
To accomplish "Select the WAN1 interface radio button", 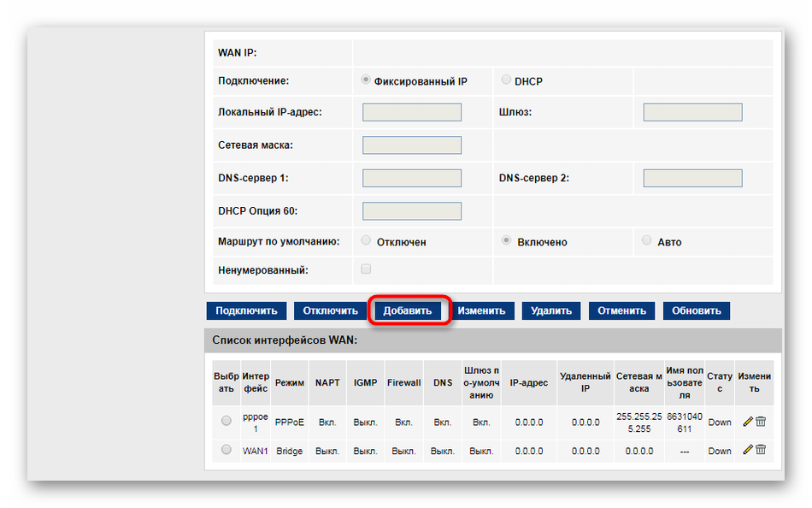I will click(226, 450).
